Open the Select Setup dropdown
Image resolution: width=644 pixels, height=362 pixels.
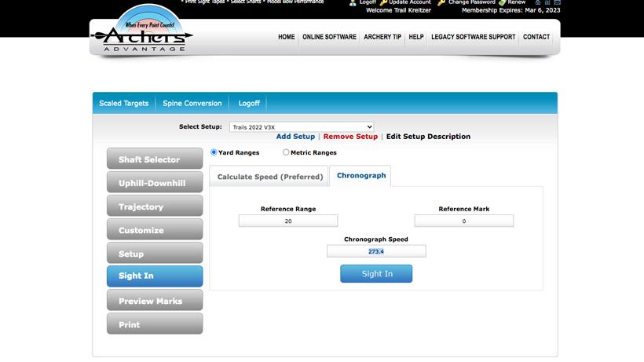tap(301, 126)
